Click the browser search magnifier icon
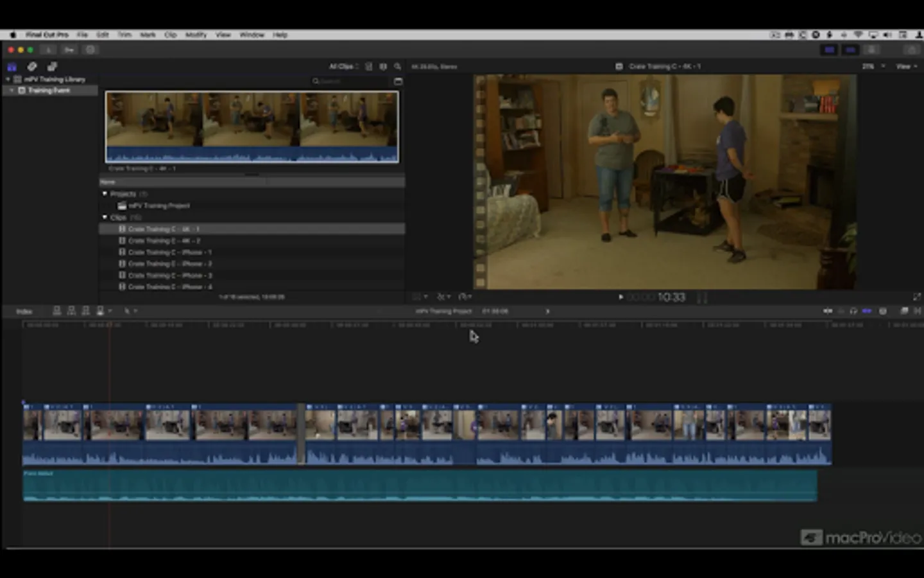The width and height of the screenshot is (924, 578). point(398,67)
